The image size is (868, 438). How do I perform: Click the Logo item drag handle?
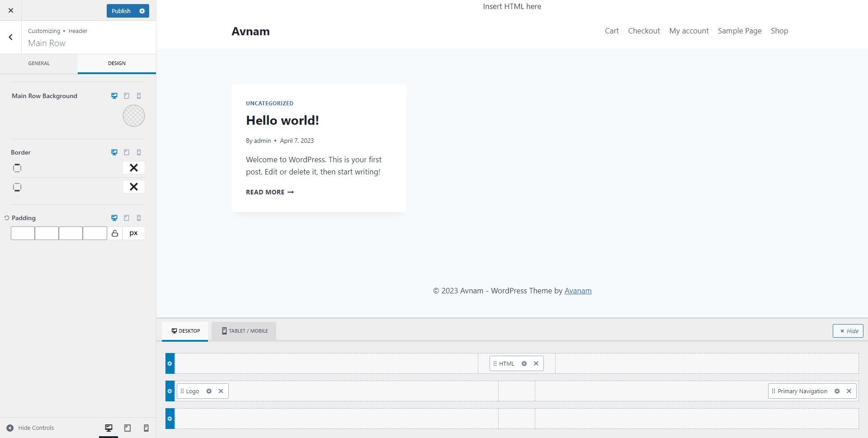tap(182, 391)
